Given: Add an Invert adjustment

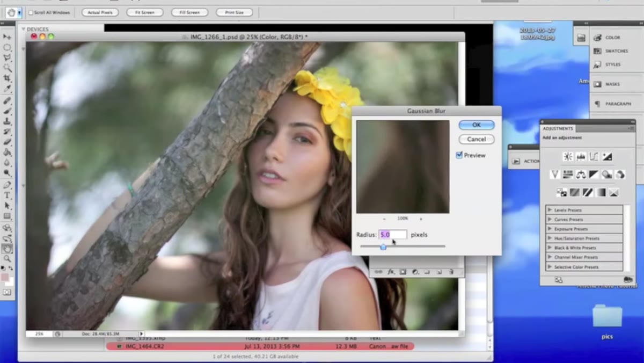Looking at the screenshot, I should [x=561, y=192].
